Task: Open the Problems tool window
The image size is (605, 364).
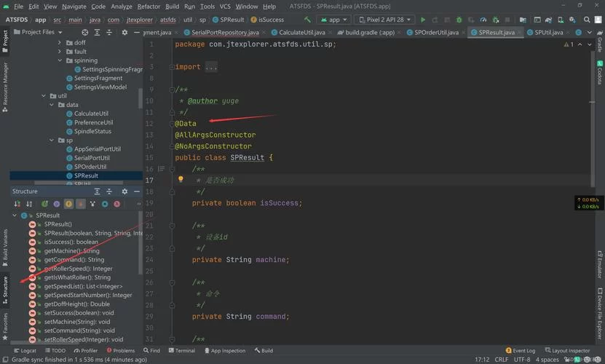Action: [121, 350]
